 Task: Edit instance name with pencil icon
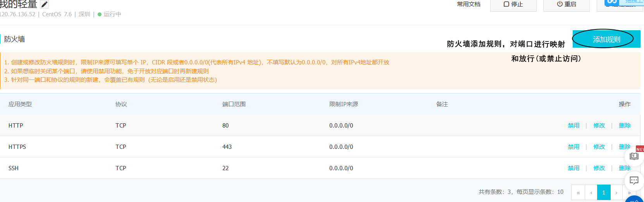(45, 5)
